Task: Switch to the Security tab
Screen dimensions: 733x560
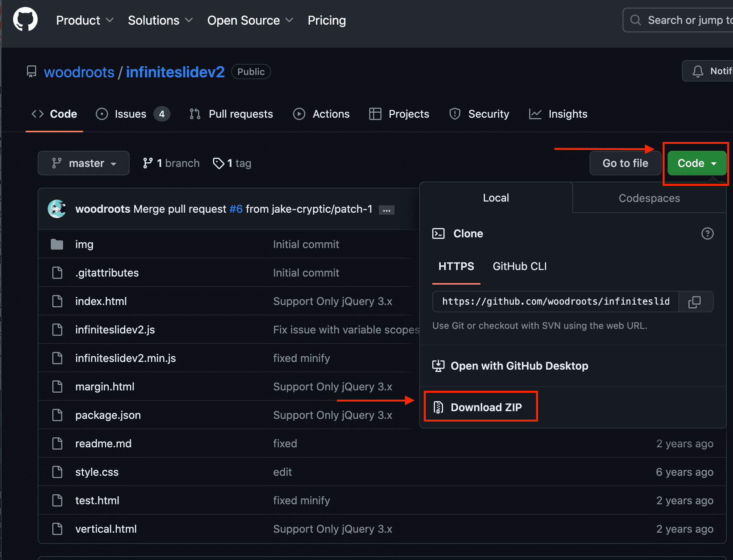Action: (479, 114)
